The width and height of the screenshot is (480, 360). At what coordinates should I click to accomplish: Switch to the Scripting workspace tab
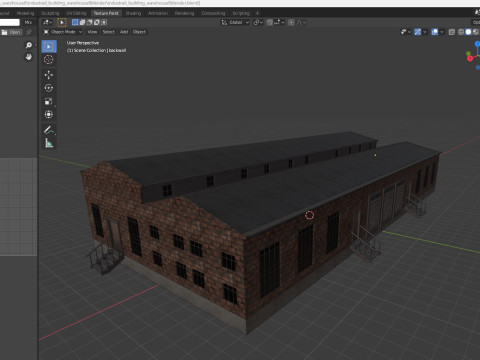pyautogui.click(x=241, y=13)
